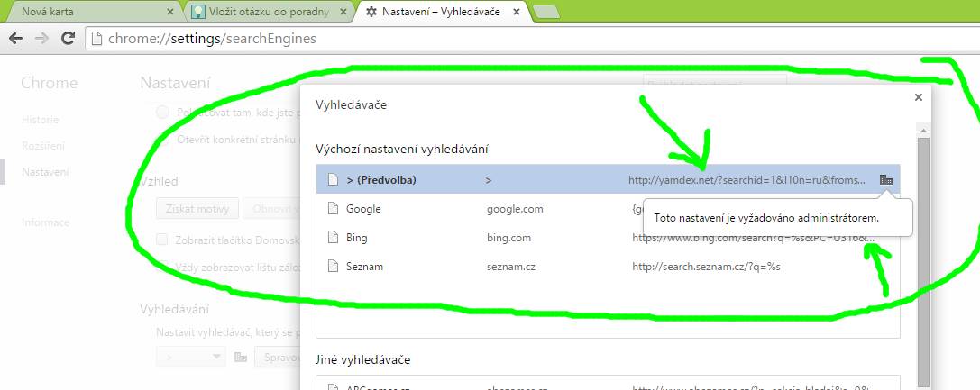Open Informace in the Chrome sidebar
Viewport: 980px width, 390px height.
(46, 222)
